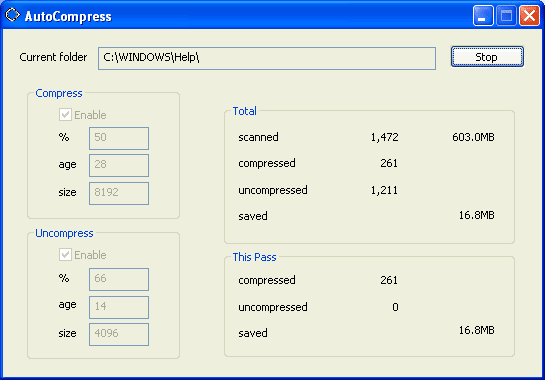Maximize the AutoCompress window

tap(506, 16)
